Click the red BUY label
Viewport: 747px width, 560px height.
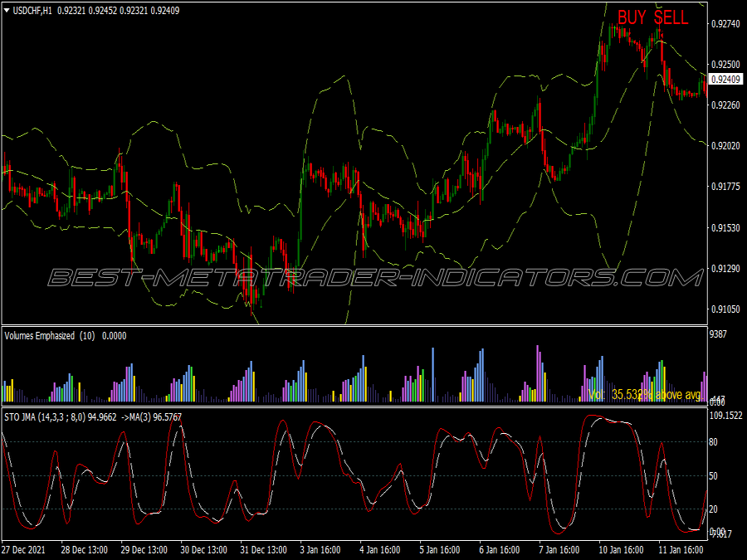pyautogui.click(x=632, y=17)
